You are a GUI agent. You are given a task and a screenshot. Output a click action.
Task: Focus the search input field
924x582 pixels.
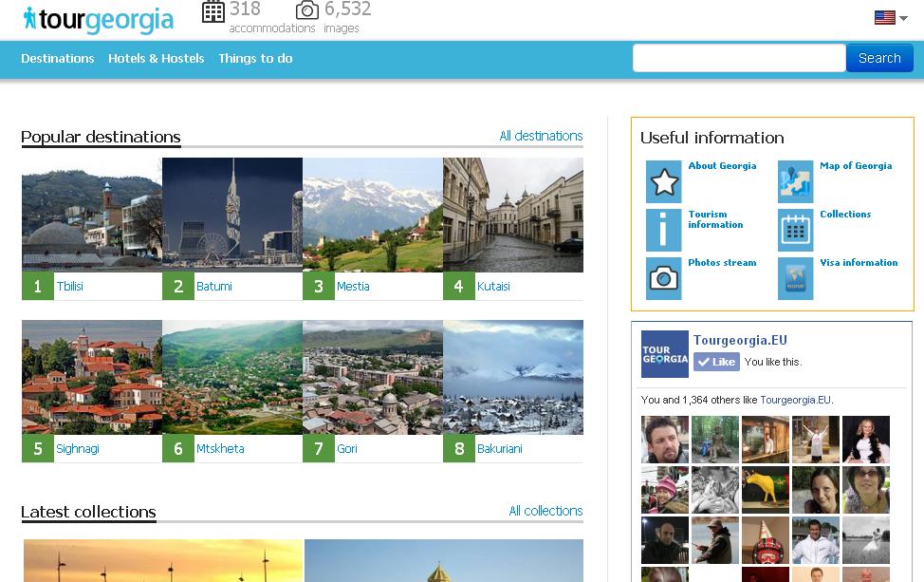pyautogui.click(x=739, y=58)
